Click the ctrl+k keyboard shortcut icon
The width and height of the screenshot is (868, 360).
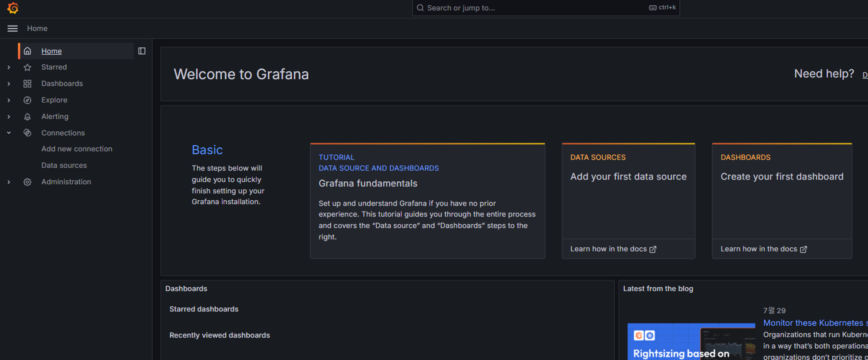point(653,8)
